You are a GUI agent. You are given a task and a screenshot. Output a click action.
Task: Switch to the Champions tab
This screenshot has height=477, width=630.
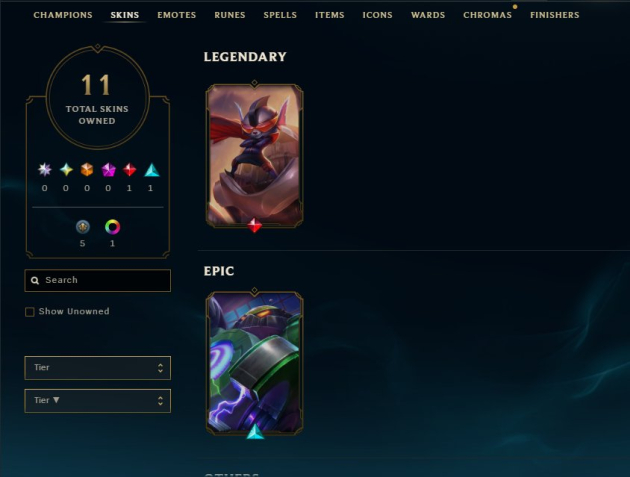63,15
